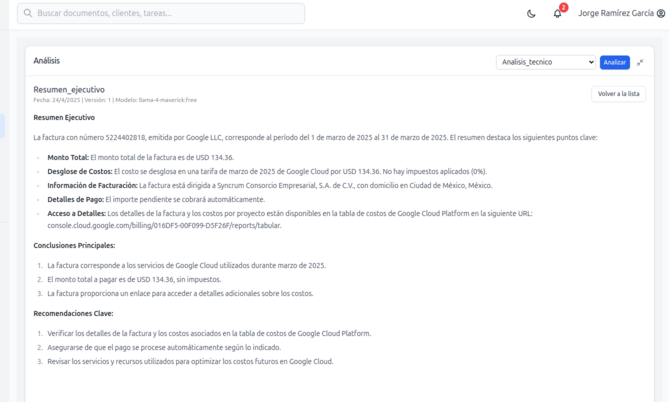Click the Desglose de Costos bullet

coord(267,172)
